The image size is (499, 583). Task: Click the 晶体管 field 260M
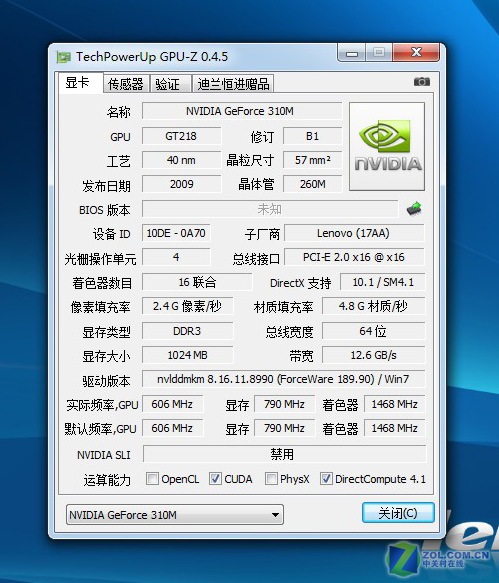312,184
